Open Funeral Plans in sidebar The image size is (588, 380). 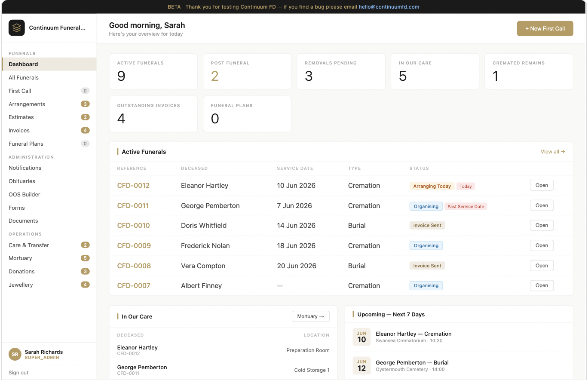pos(49,144)
